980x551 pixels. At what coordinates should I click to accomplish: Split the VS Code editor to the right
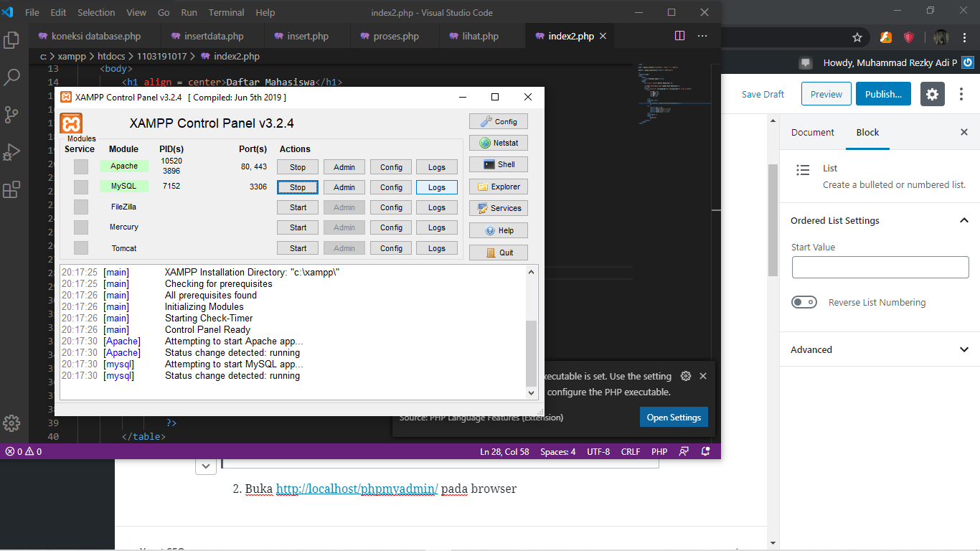tap(679, 36)
